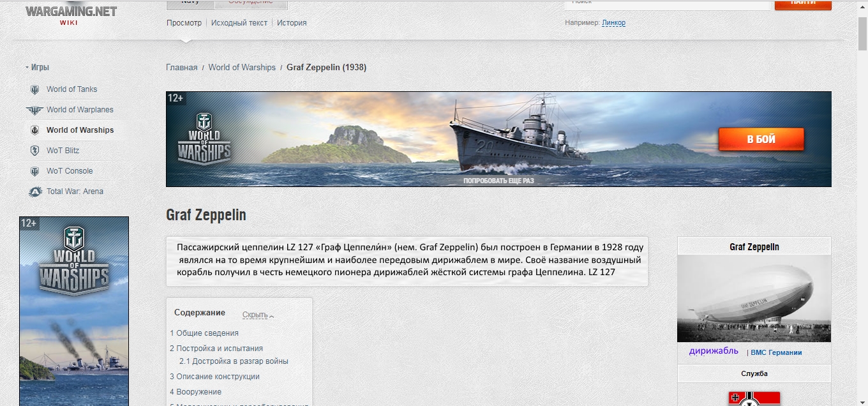Collapse the Игры sidebar section
Image resolution: width=868 pixels, height=406 pixels.
click(37, 67)
